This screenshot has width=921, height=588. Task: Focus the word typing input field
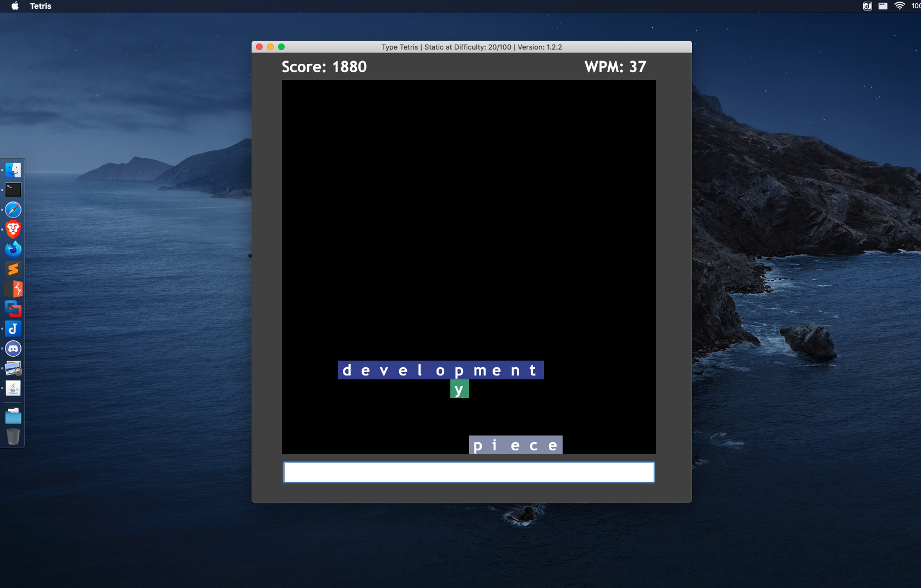pyautogui.click(x=469, y=472)
